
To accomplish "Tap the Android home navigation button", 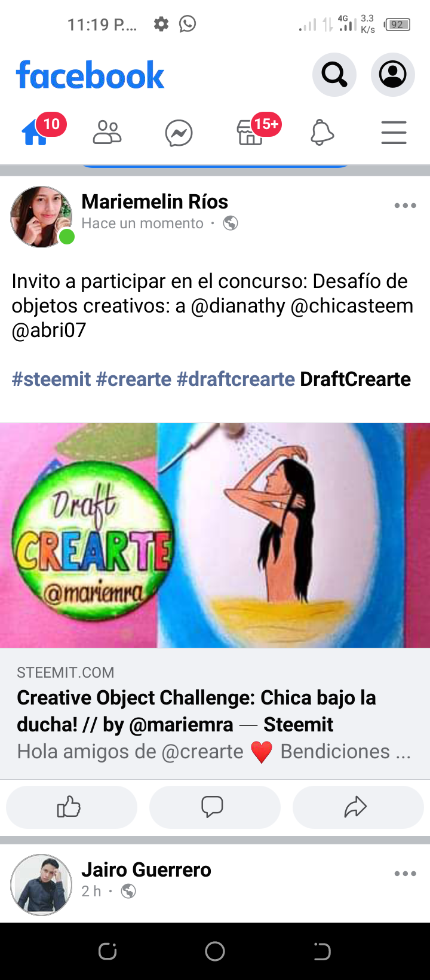I will (x=215, y=951).
